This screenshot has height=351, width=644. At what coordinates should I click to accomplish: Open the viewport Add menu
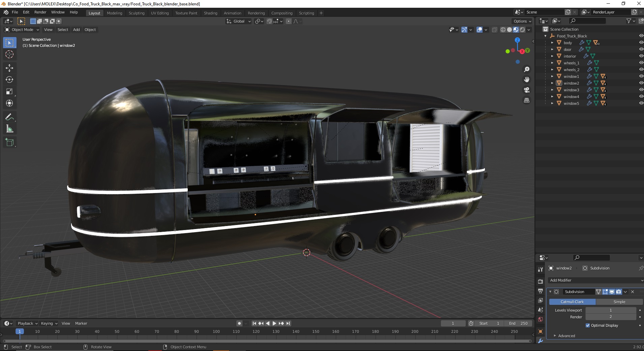77,30
